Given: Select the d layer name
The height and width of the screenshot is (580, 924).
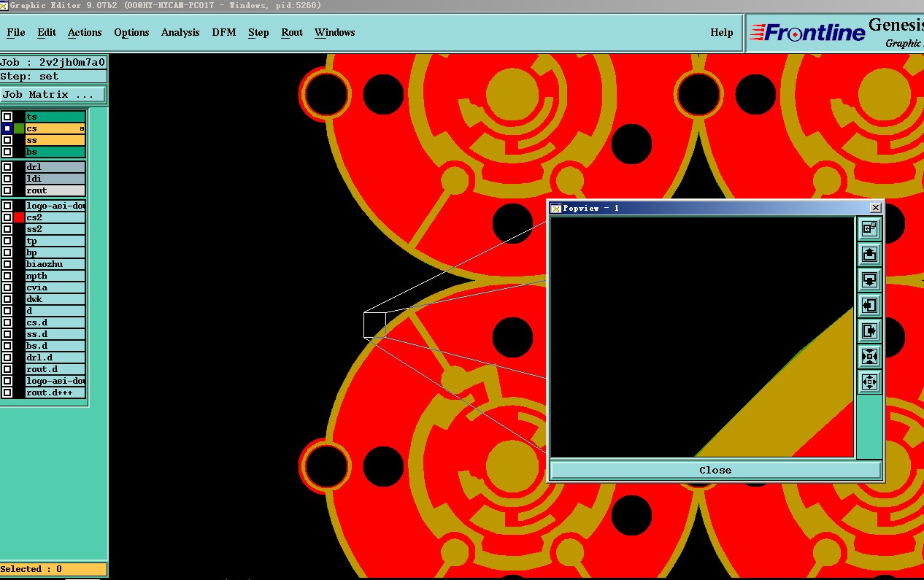Looking at the screenshot, I should (55, 311).
